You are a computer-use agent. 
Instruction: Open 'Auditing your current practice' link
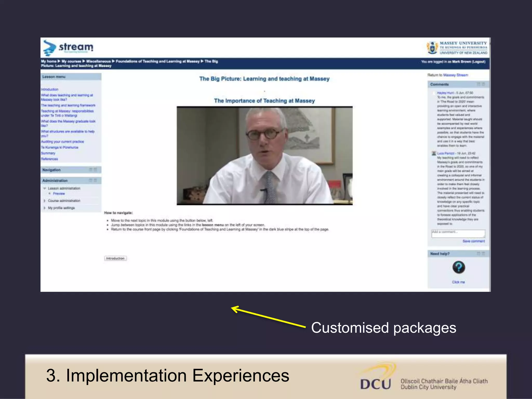click(x=62, y=142)
